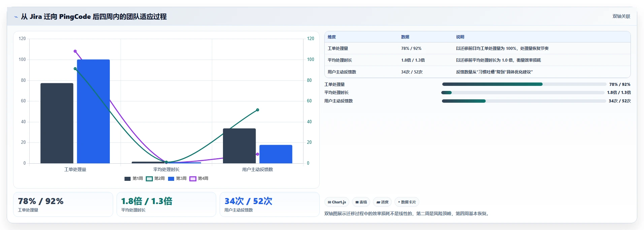The height and width of the screenshot is (230, 644).
Task: Click the 平均处理时长 x-axis label under the chart
Action: click(166, 169)
